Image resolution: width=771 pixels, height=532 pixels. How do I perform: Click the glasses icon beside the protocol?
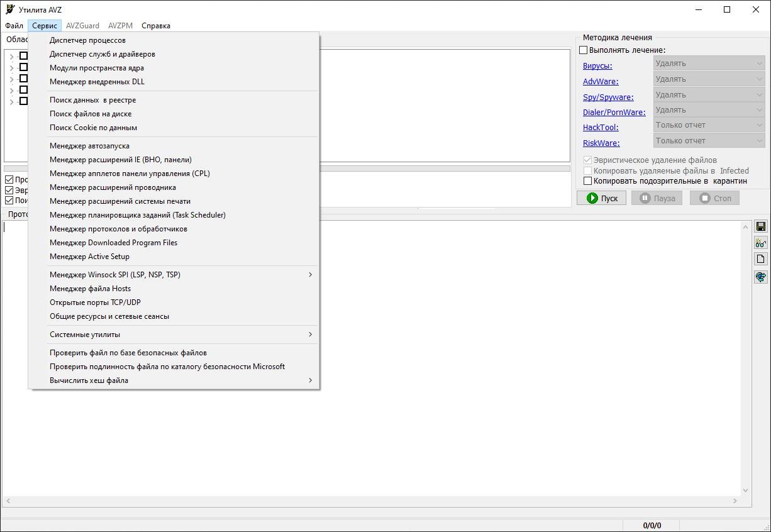(760, 243)
